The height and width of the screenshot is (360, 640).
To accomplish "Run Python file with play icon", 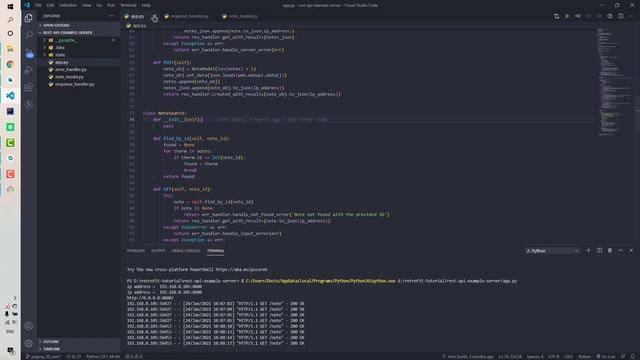I will [x=567, y=16].
